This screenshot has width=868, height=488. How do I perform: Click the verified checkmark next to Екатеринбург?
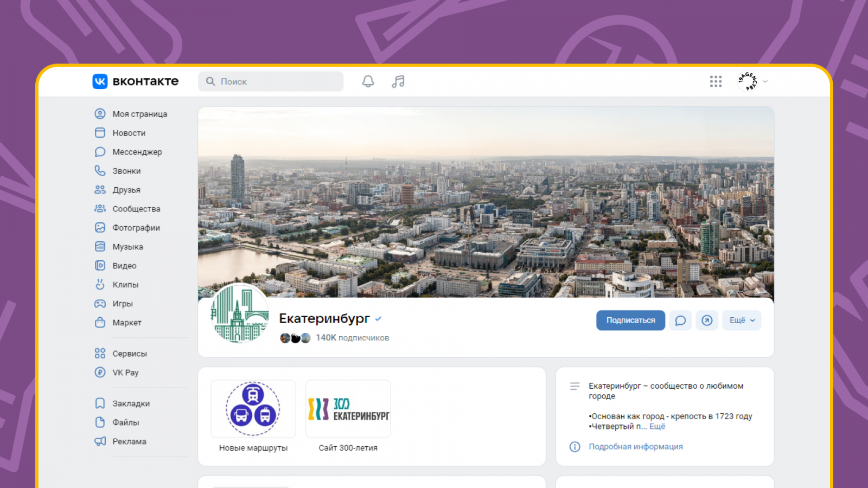pyautogui.click(x=378, y=319)
